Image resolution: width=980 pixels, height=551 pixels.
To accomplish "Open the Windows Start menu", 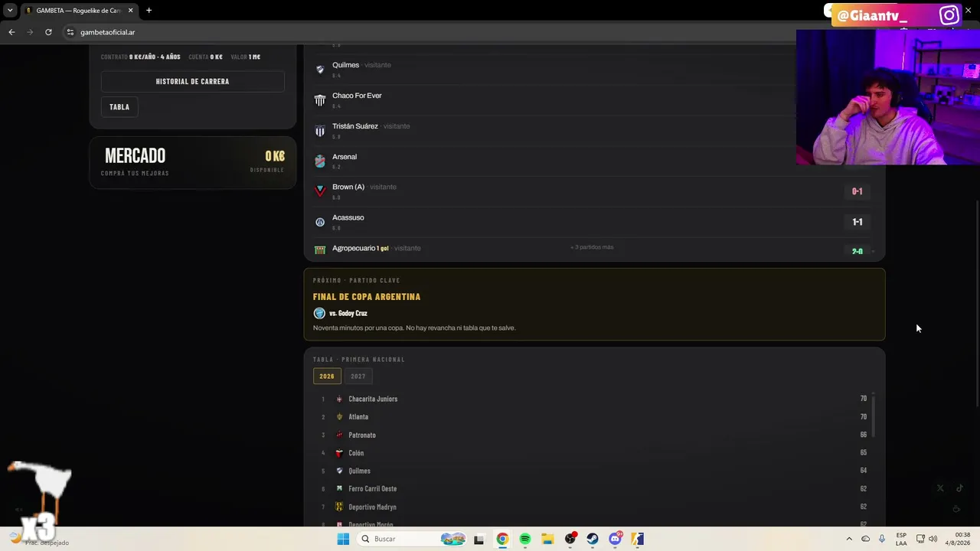I will [x=343, y=539].
